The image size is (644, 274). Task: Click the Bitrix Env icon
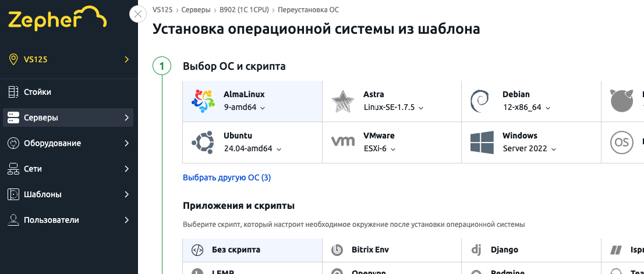click(337, 250)
